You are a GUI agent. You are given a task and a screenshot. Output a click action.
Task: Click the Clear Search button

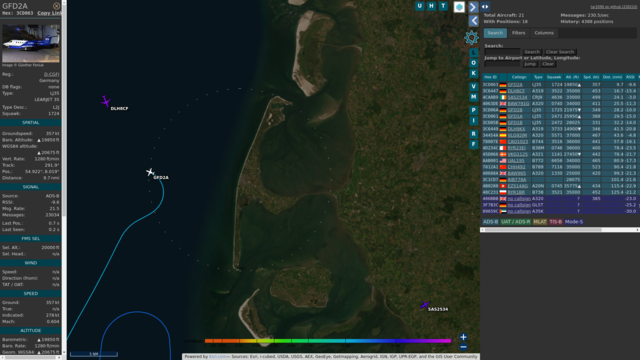[560, 52]
